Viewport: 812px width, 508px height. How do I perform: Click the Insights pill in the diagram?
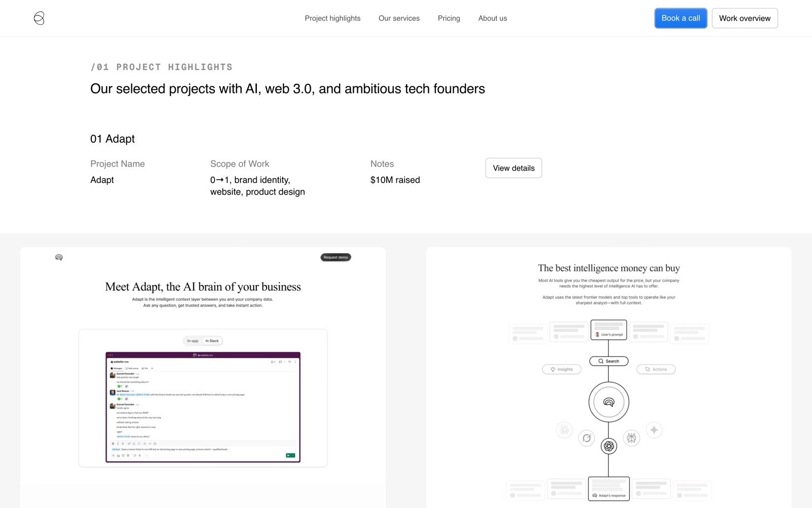(x=562, y=369)
